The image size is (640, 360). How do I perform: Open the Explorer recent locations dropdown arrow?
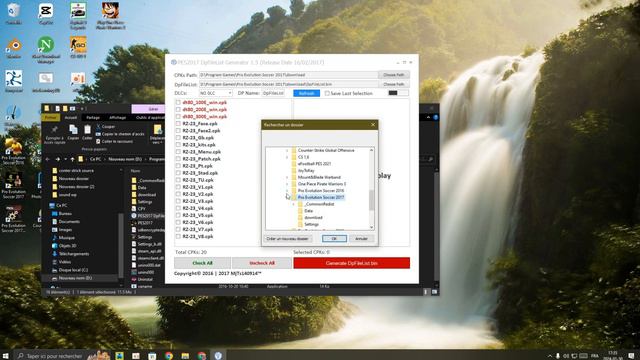pos(65,159)
